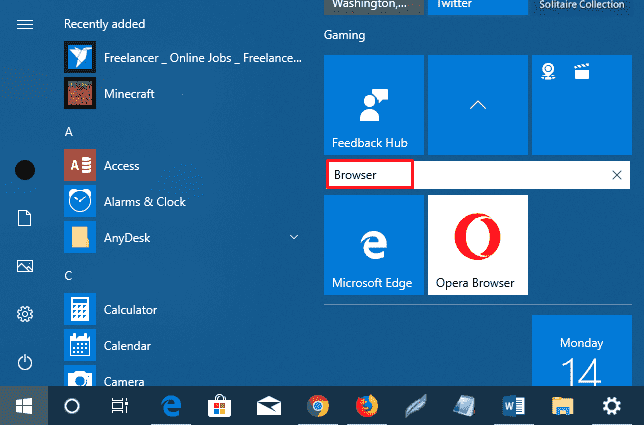This screenshot has height=425, width=644.
Task: Open Cortana circle on the taskbar
Action: 72,406
